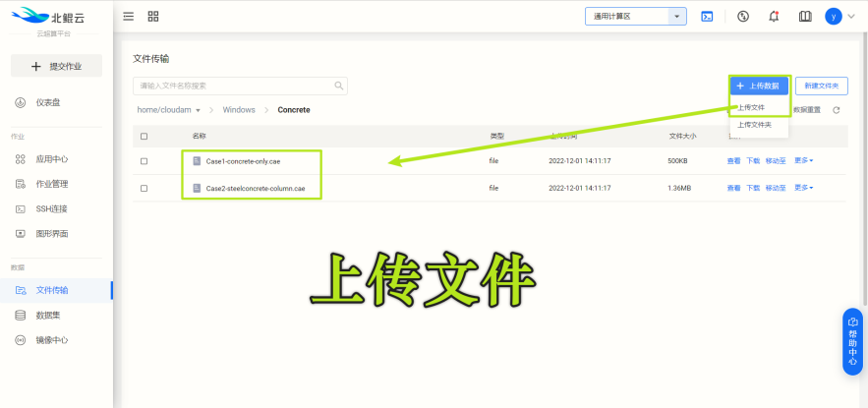Click the 文件大小 column header
Viewport: 868px width, 408px height.
click(682, 137)
